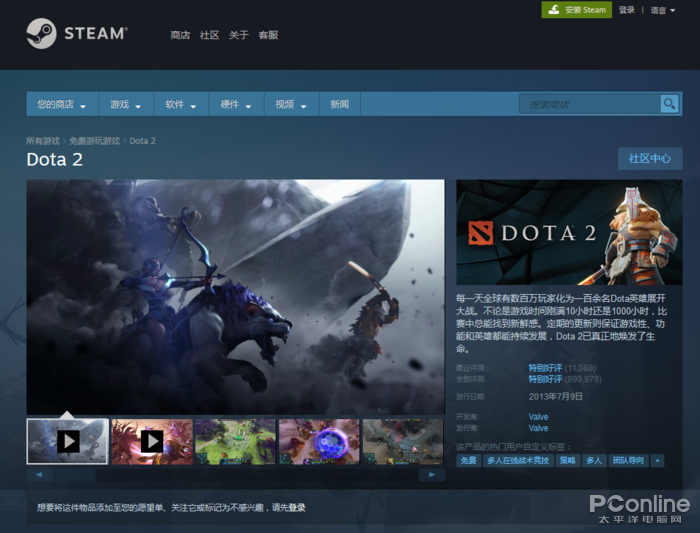Open 关于 in top menu
Image resolution: width=700 pixels, height=533 pixels.
tap(239, 35)
